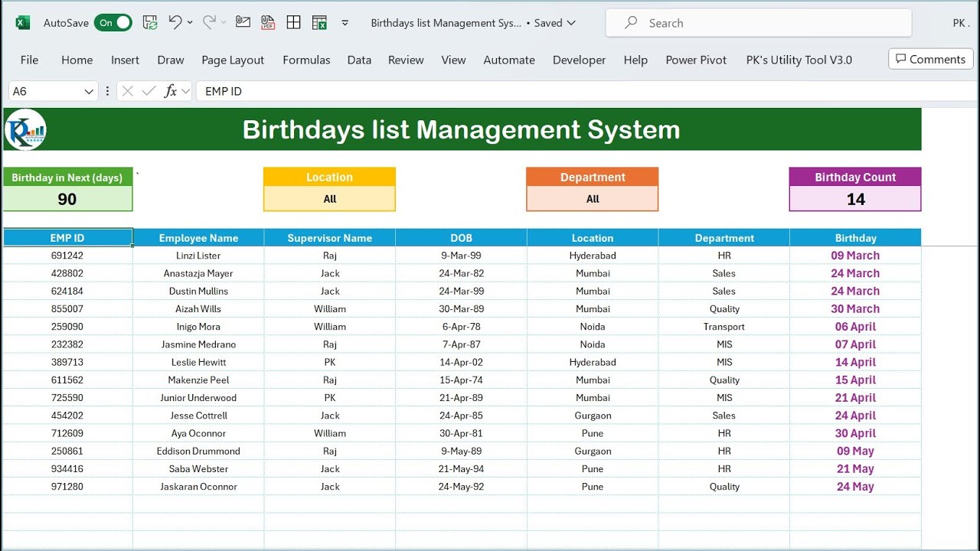Go to the Data tab
The width and height of the screenshot is (980, 551).
(x=359, y=60)
